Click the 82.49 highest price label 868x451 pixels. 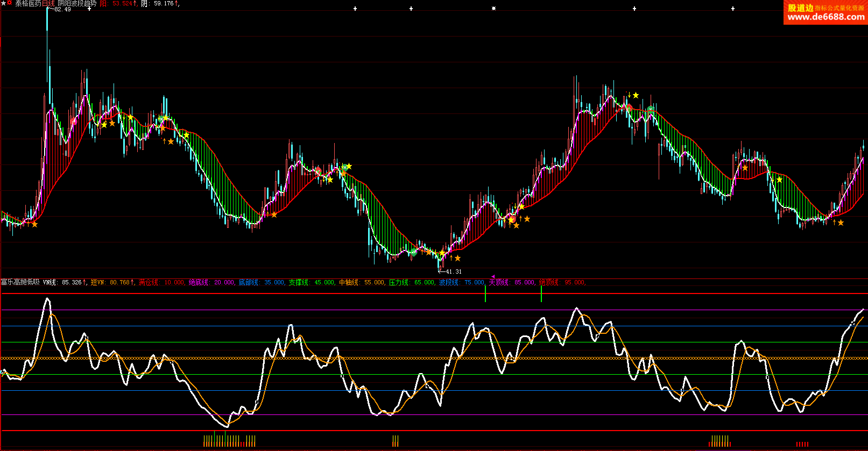tap(62, 9)
